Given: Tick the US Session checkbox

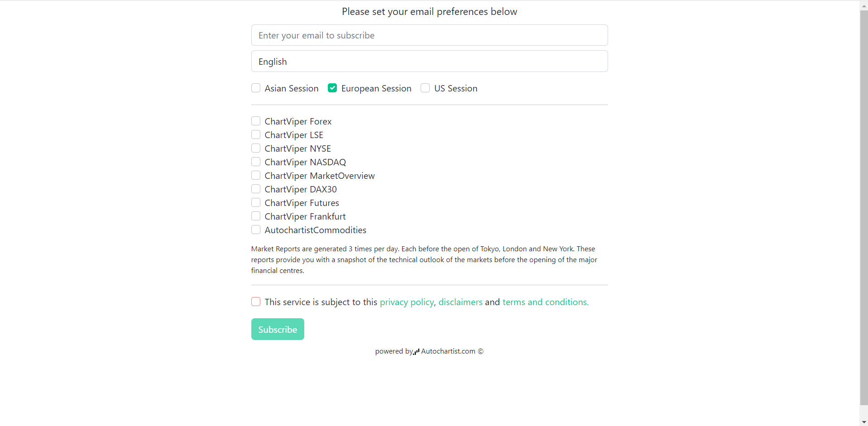Looking at the screenshot, I should 425,88.
